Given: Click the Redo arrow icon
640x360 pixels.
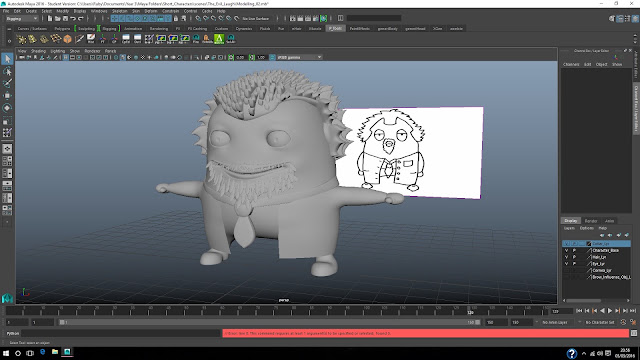Looking at the screenshot, I should point(81,18).
